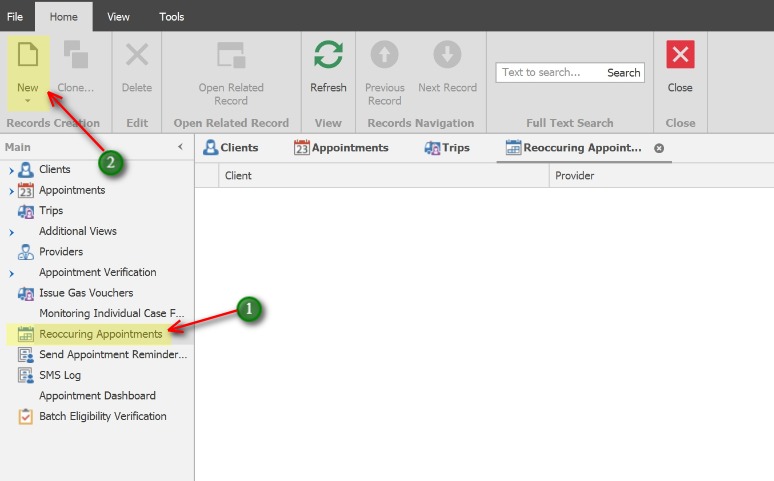Click the Providers icon in sidebar
This screenshot has height=481, width=774.
click(26, 252)
